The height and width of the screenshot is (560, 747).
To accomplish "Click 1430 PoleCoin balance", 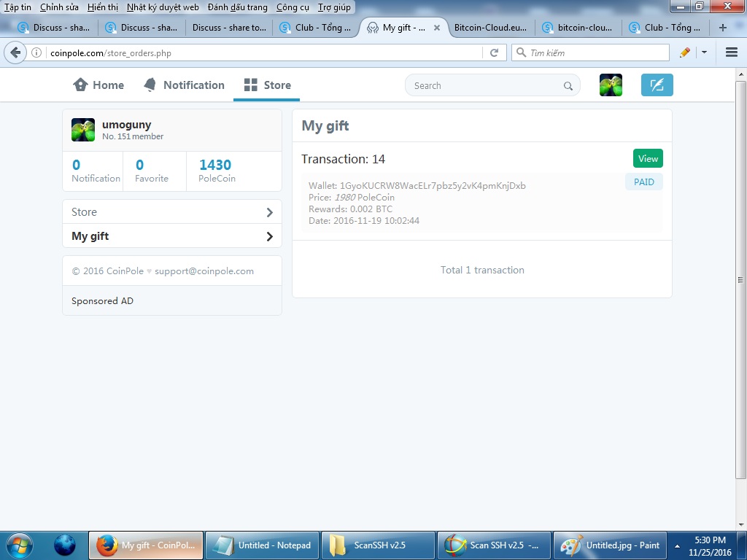I will click(216, 171).
